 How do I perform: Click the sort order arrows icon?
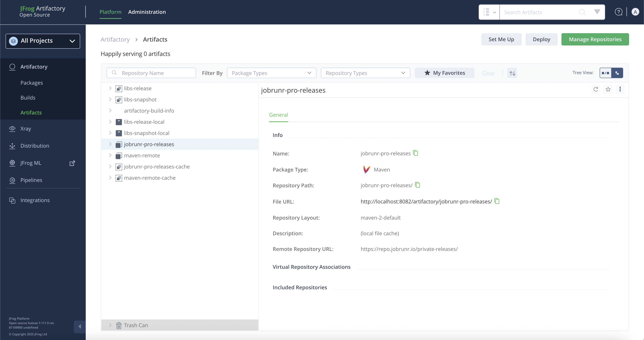(512, 73)
